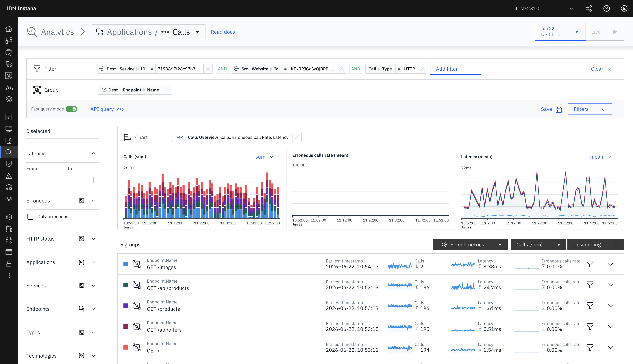The height and width of the screenshot is (364, 633).
Task: Open the Read docs link
Action: (223, 32)
